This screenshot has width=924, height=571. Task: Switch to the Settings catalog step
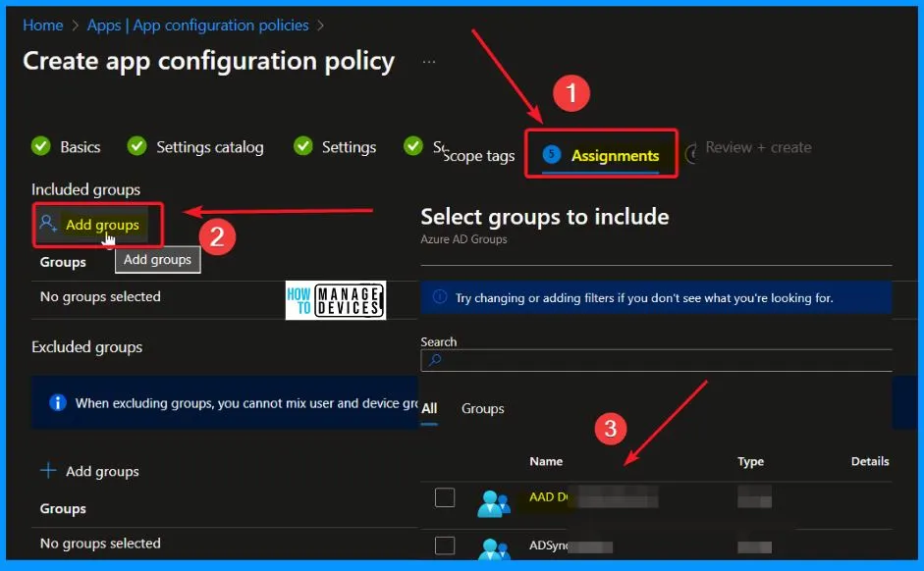click(x=209, y=146)
